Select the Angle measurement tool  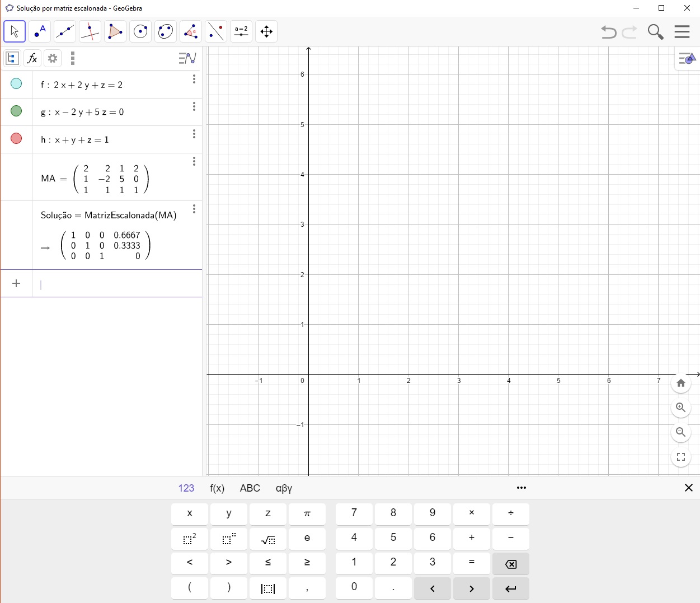tap(191, 31)
